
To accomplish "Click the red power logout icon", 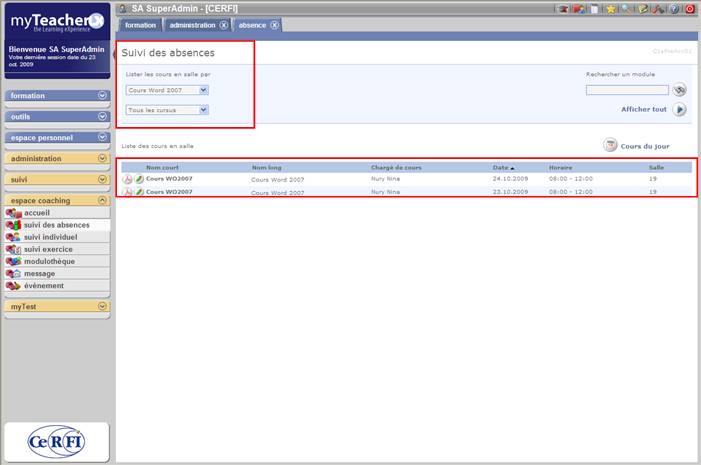I will (x=690, y=9).
